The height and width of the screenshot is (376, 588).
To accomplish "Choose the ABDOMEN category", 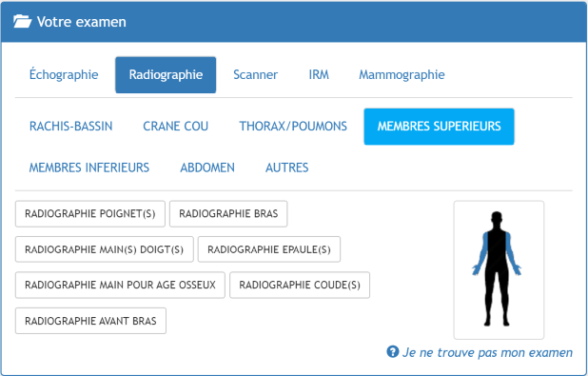I will click(207, 168).
